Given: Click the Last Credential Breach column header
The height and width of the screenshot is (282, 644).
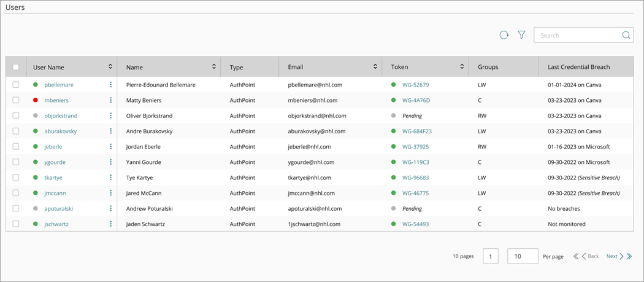Looking at the screenshot, I should [x=578, y=68].
